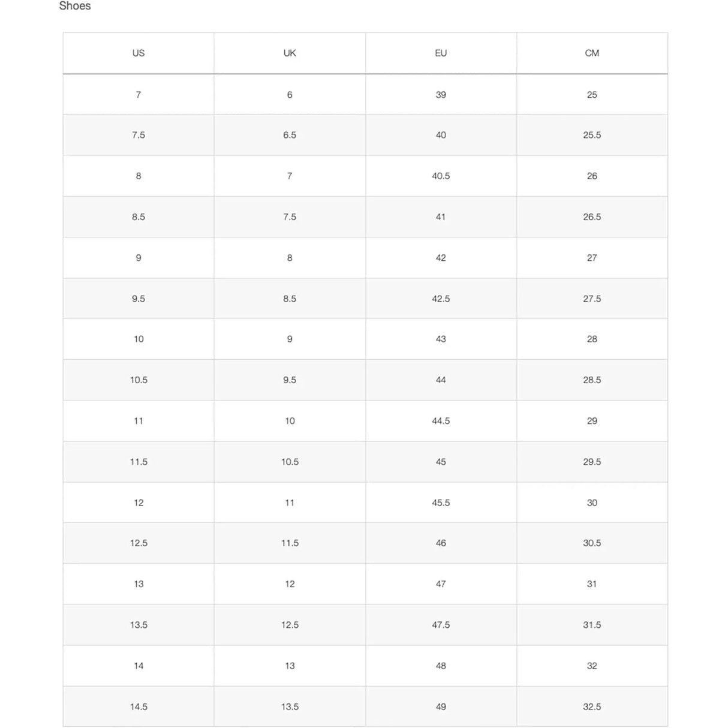Select EU size 42.5 cell

(x=441, y=299)
